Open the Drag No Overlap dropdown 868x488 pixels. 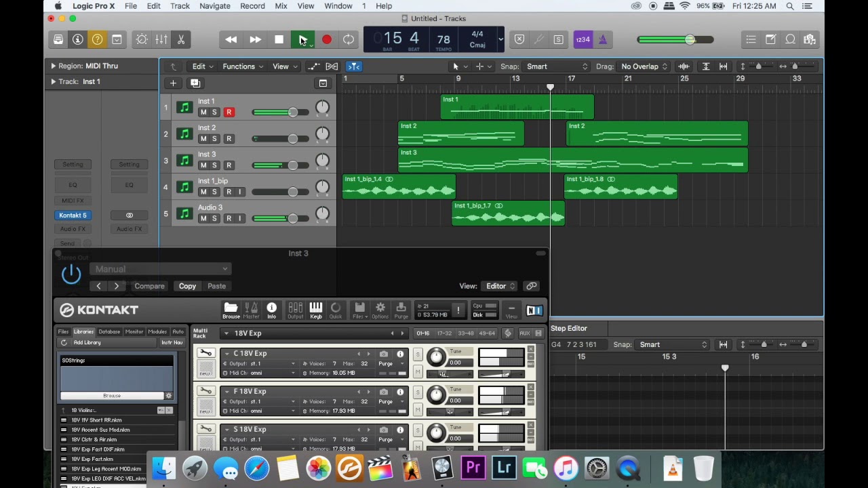tap(644, 66)
